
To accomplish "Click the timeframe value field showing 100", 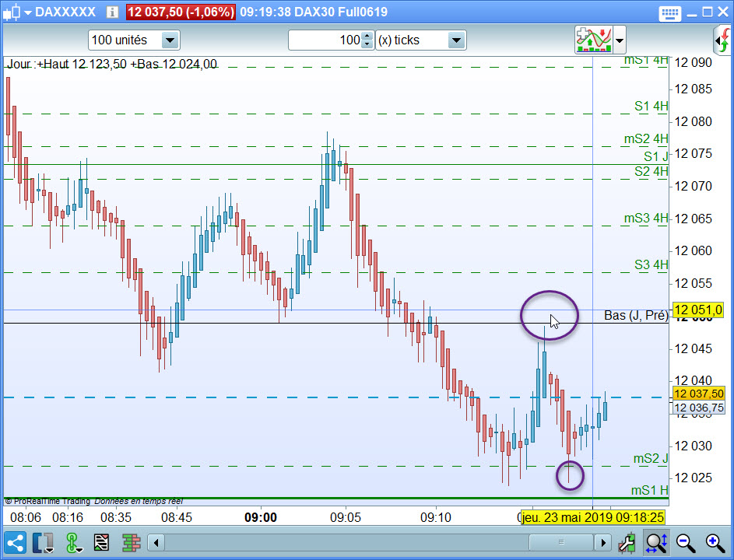I will pos(325,40).
